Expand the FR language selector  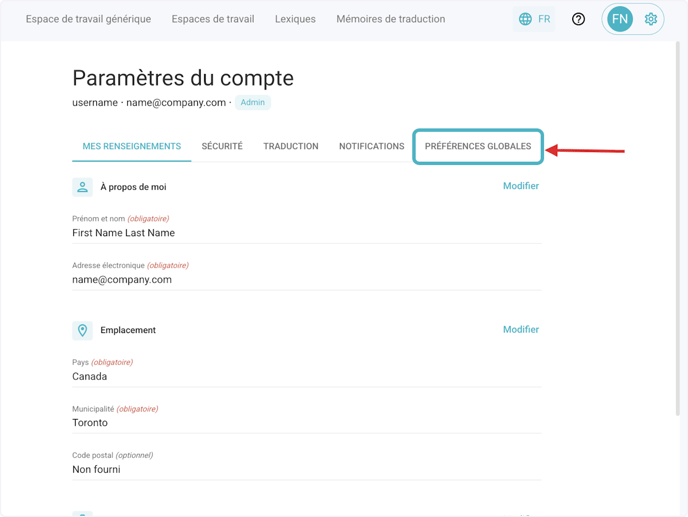543,19
